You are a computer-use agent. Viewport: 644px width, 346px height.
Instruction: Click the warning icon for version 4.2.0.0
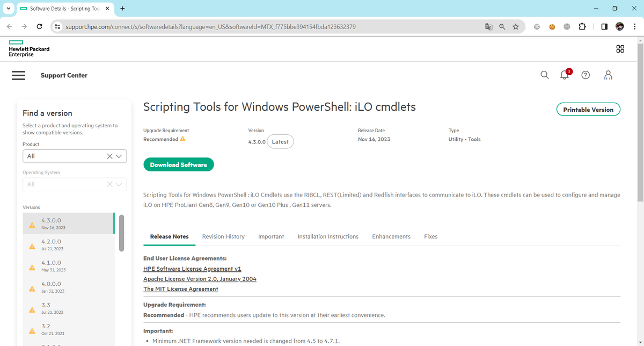pos(32,246)
